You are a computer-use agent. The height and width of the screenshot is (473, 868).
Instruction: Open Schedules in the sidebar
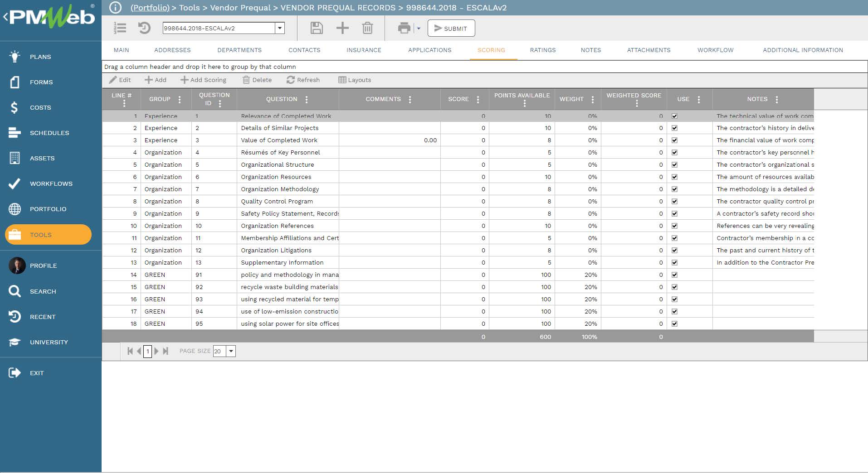point(49,133)
